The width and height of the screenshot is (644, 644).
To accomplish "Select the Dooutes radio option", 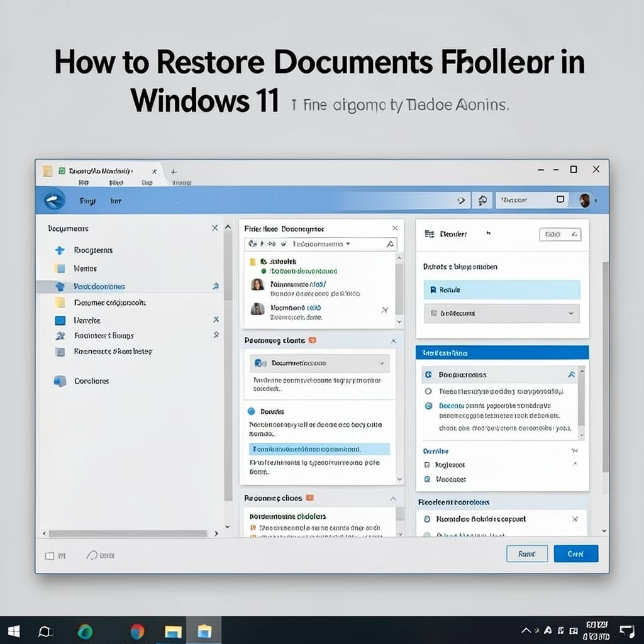I will pyautogui.click(x=252, y=411).
